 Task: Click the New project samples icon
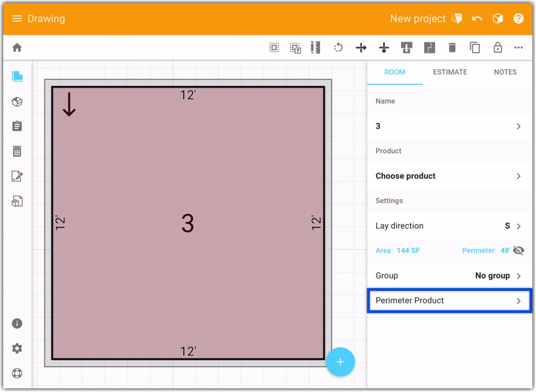point(457,18)
